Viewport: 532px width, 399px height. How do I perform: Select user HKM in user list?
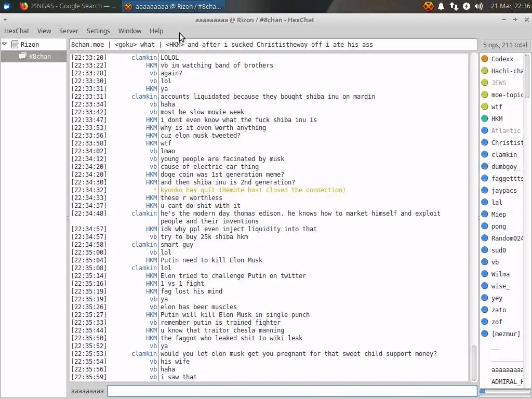[x=497, y=119]
